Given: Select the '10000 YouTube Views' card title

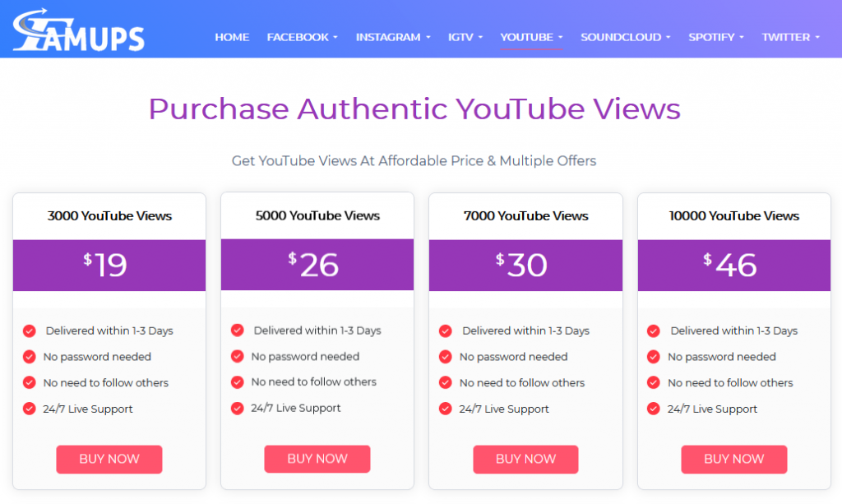Looking at the screenshot, I should pos(734,215).
